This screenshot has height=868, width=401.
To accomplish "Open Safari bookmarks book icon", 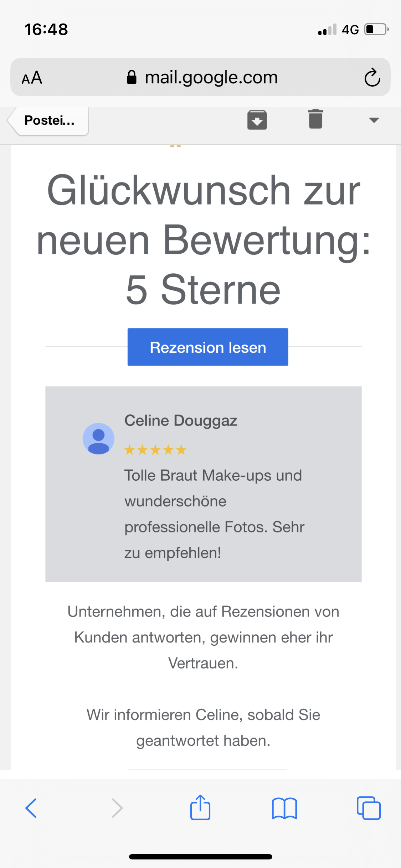I will point(284,808).
